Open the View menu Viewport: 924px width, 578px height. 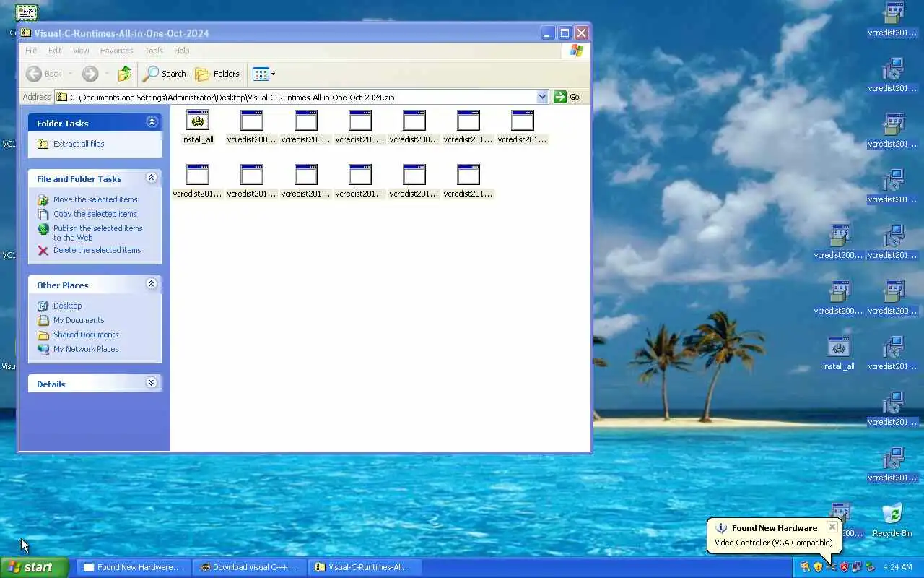(81, 51)
